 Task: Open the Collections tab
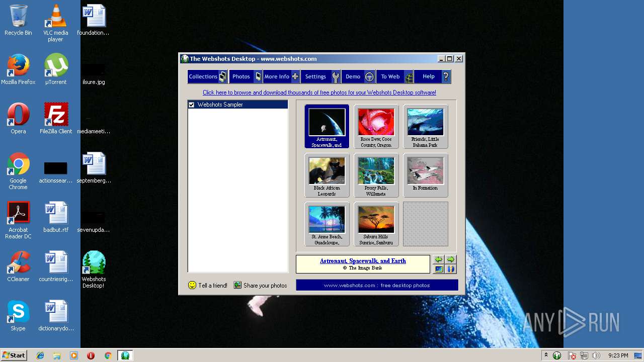(208, 76)
